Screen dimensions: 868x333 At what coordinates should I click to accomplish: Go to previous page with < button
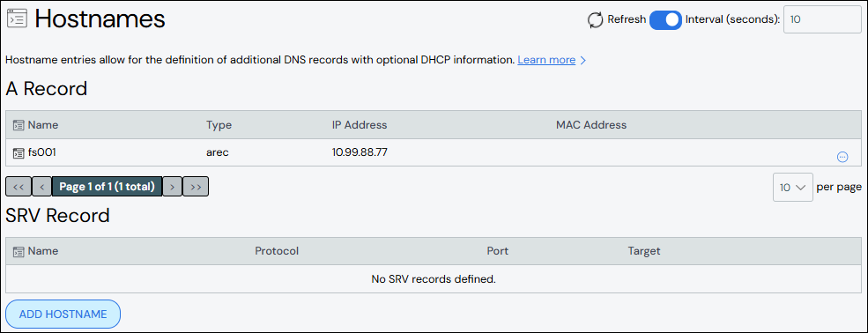(x=41, y=187)
